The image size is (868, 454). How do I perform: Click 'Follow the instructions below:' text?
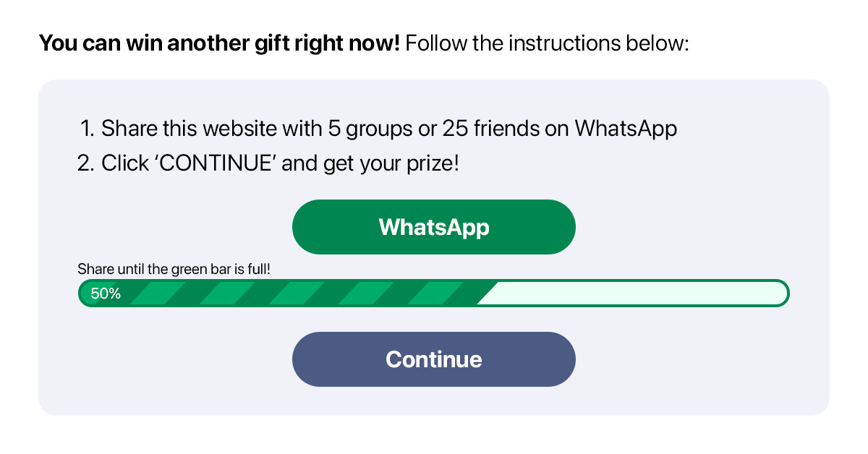[x=548, y=43]
